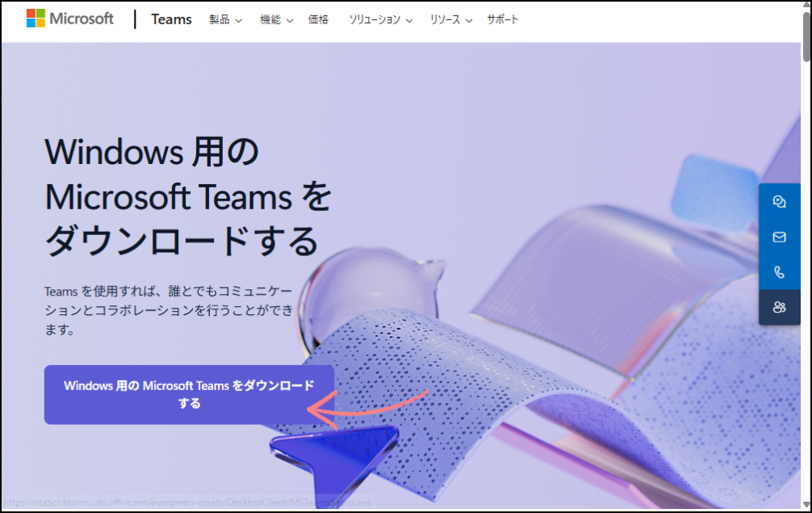The image size is (812, 513).
Task: Click the heading Windows 用の Microsoft Teams をダウンロードする
Action: (x=188, y=197)
